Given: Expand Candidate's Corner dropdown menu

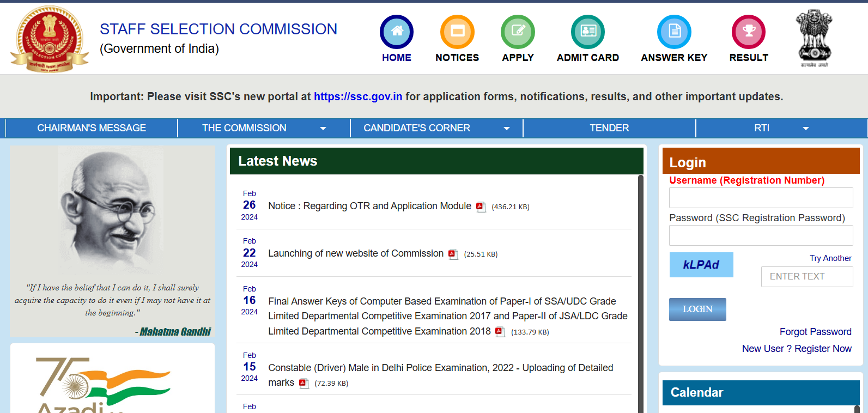Looking at the screenshot, I should click(506, 129).
